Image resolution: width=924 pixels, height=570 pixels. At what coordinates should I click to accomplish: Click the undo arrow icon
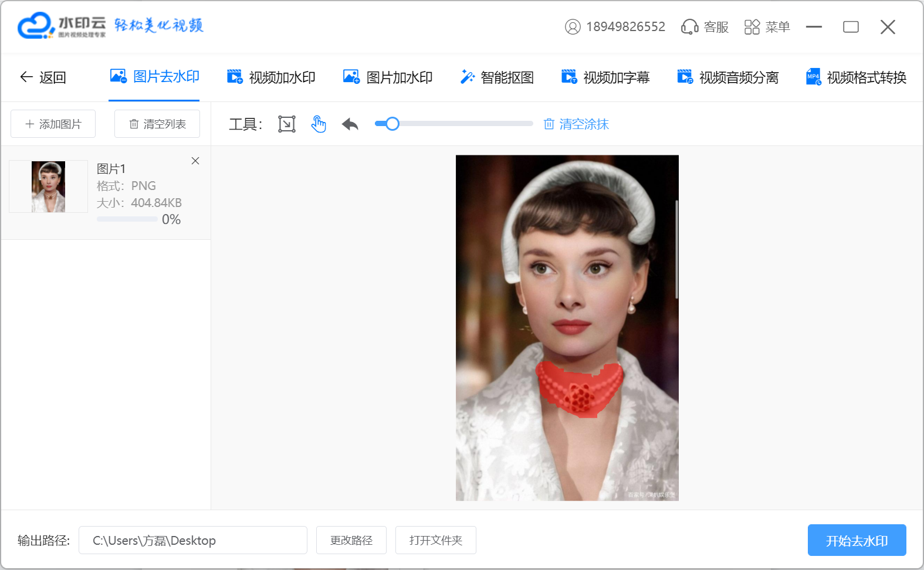[350, 124]
